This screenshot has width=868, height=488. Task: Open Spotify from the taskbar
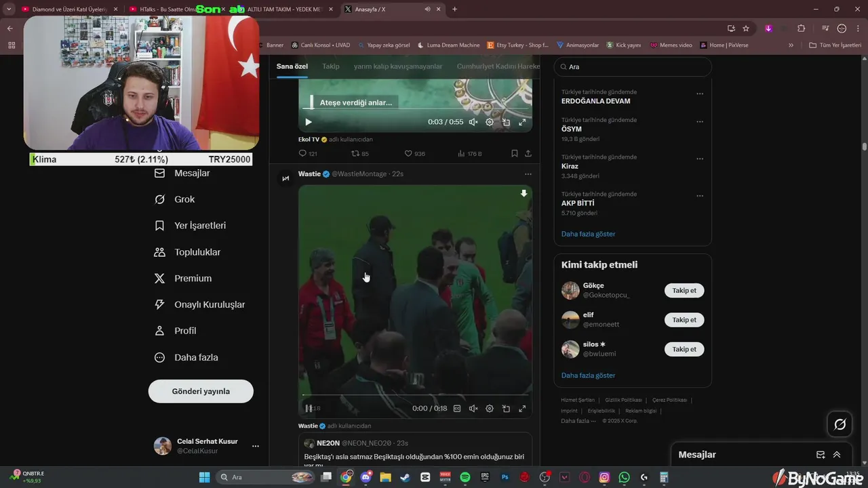(465, 477)
